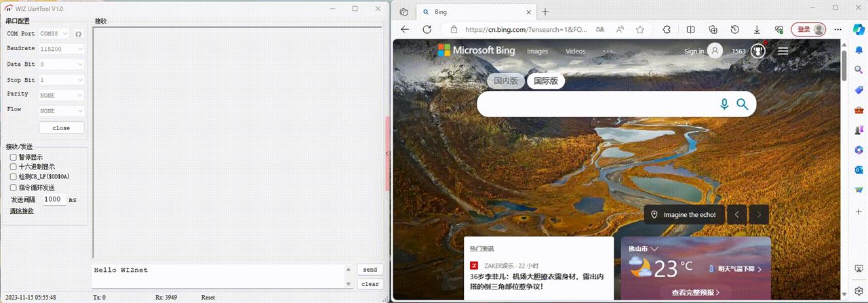The width and height of the screenshot is (868, 303).
Task: Click the receive text area in UartTool
Action: (x=238, y=142)
